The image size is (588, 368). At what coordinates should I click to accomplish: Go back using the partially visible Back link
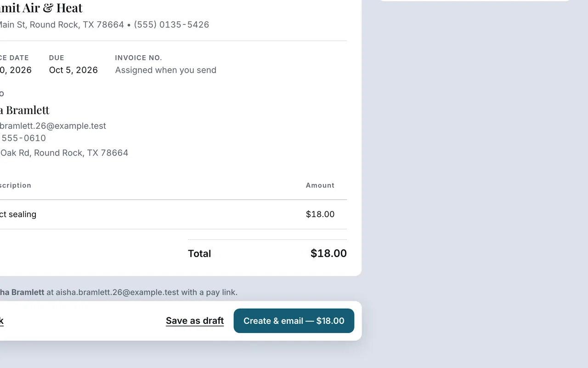click(1, 321)
